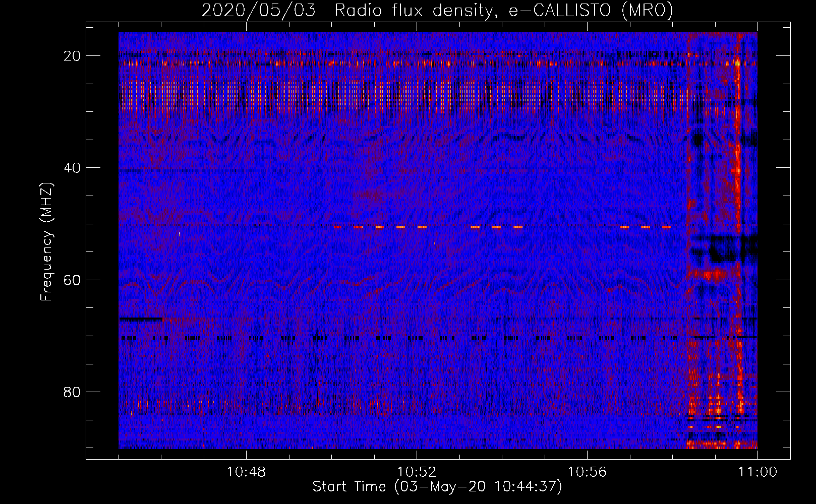Click the "80" frequency tick label

click(x=73, y=392)
